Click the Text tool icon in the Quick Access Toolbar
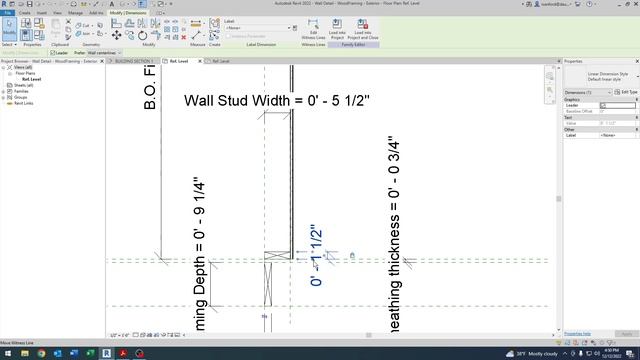Viewport: 640px width, 360px height. 112,4
